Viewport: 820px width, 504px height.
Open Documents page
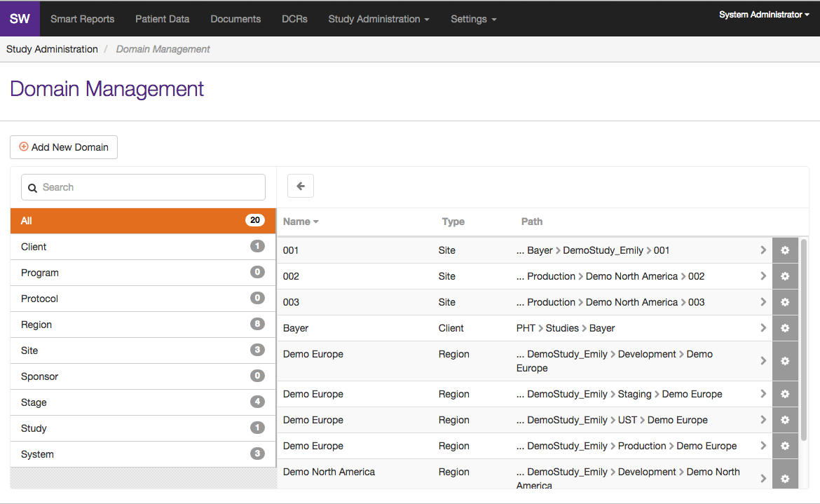pyautogui.click(x=235, y=19)
